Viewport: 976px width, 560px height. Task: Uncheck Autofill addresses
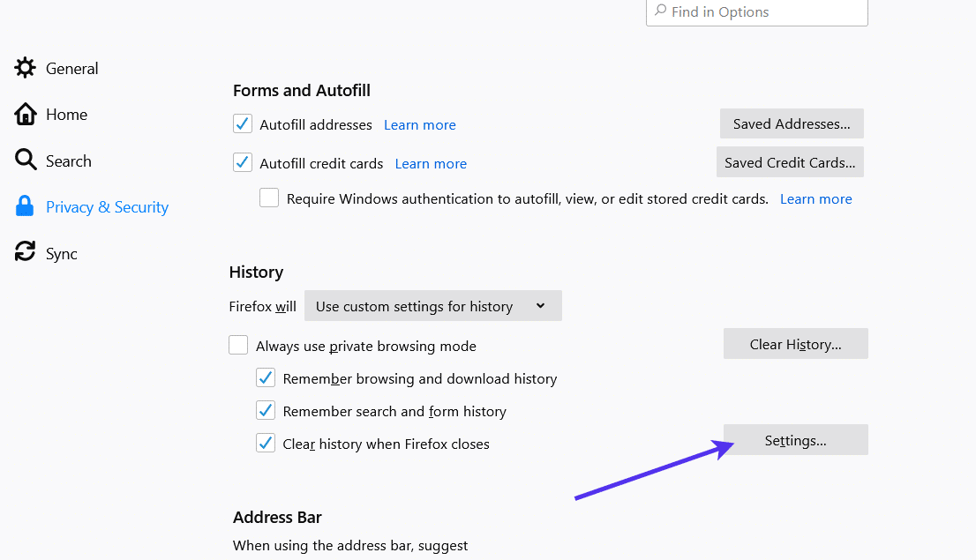(242, 123)
